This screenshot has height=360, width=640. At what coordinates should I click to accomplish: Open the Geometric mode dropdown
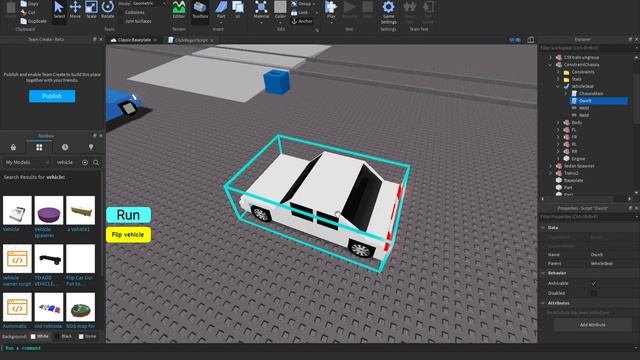click(x=149, y=3)
